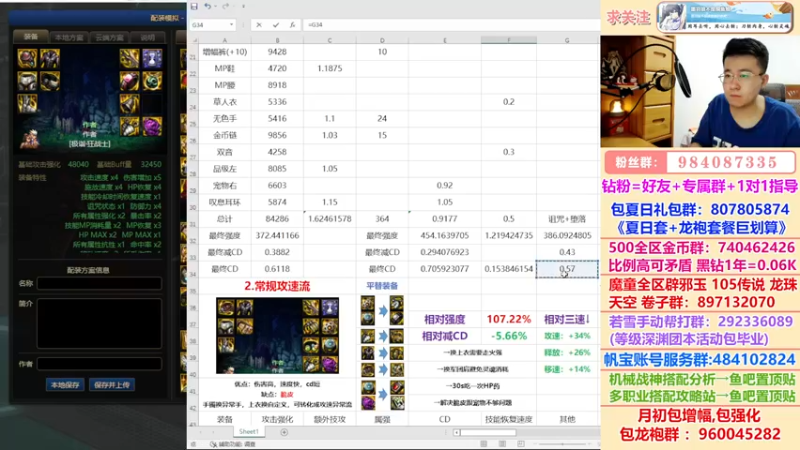The width and height of the screenshot is (800, 450).
Task: Click cell with value 84286
Action: point(277,218)
